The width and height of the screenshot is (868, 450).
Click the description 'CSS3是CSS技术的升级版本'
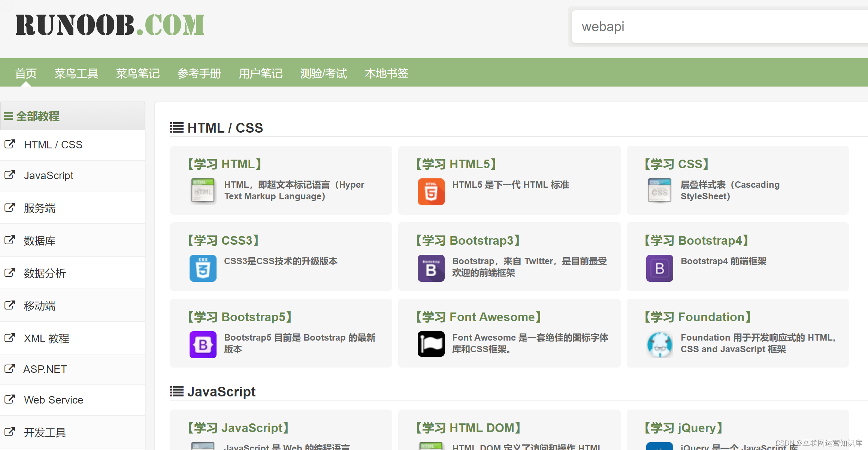tap(281, 261)
